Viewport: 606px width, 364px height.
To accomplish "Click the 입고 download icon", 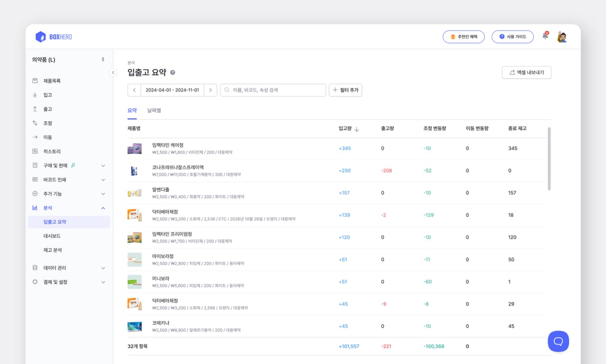I will point(35,95).
